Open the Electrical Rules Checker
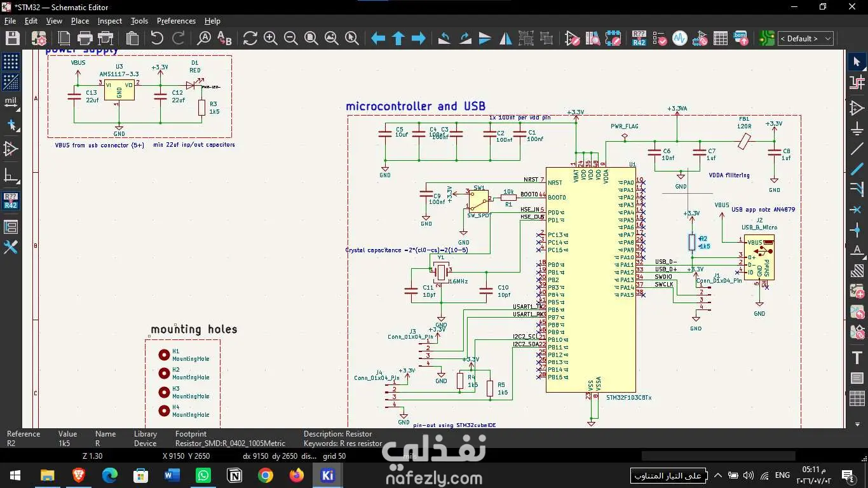 tap(660, 38)
